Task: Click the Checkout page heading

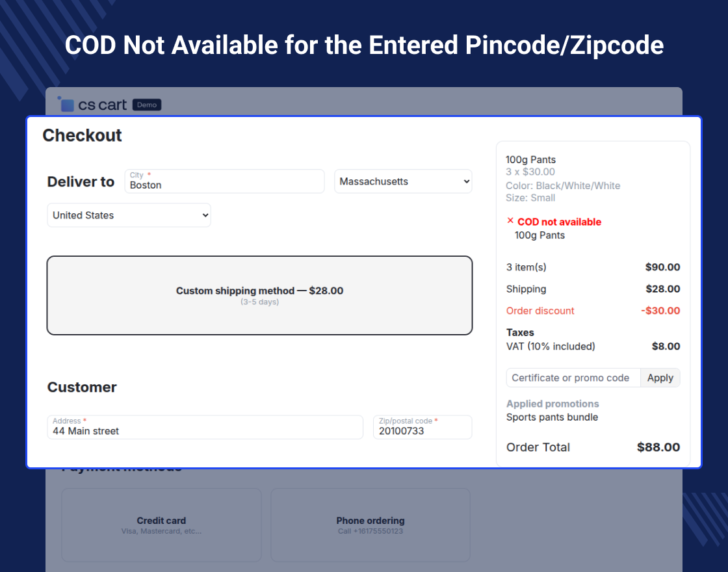Action: 83,135
